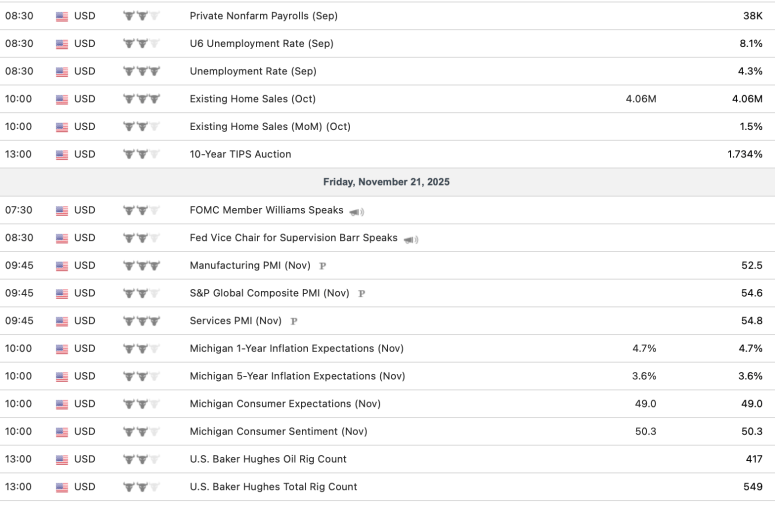775x505 pixels.
Task: Open U6 Unemployment Rate (Sep) event
Action: [x=261, y=44]
